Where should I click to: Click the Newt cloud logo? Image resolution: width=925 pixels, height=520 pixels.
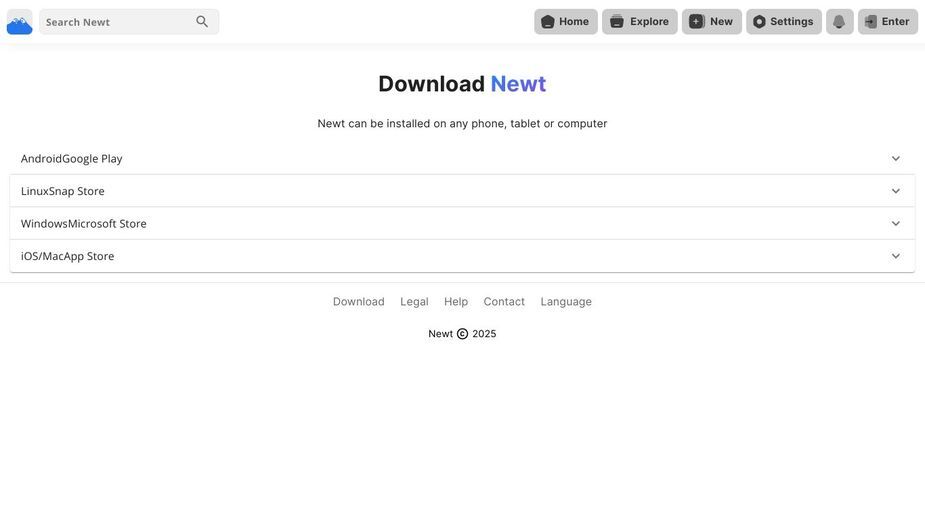click(x=19, y=22)
